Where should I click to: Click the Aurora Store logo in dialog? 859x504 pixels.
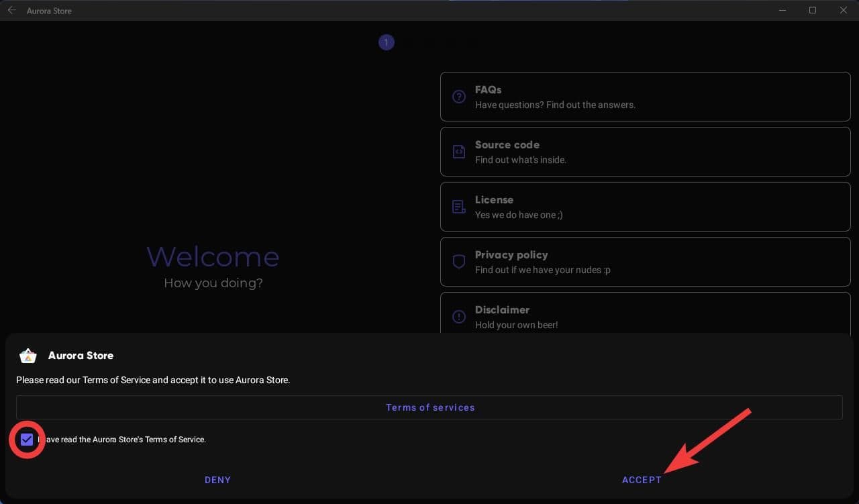pos(28,356)
